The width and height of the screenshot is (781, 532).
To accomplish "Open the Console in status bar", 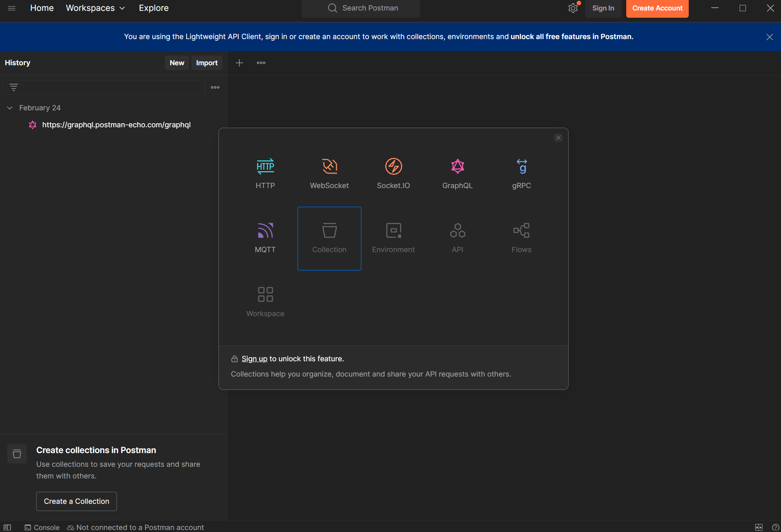I will pos(42,527).
